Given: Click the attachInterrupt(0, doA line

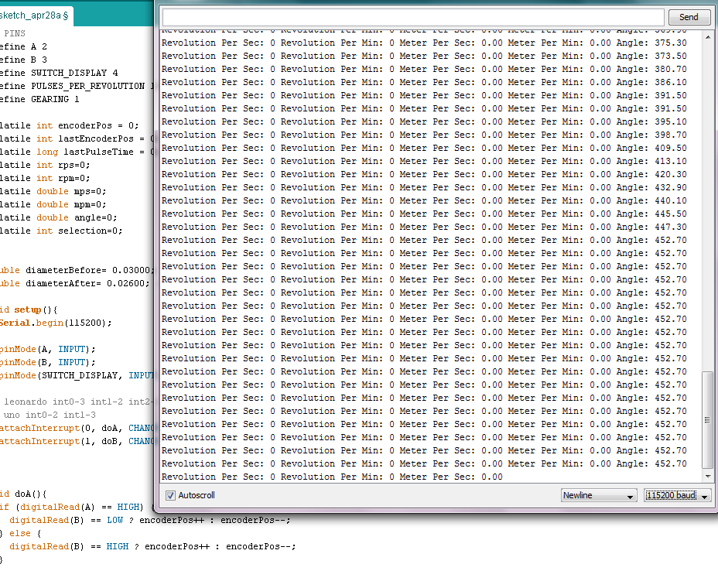Looking at the screenshot, I should [77, 428].
